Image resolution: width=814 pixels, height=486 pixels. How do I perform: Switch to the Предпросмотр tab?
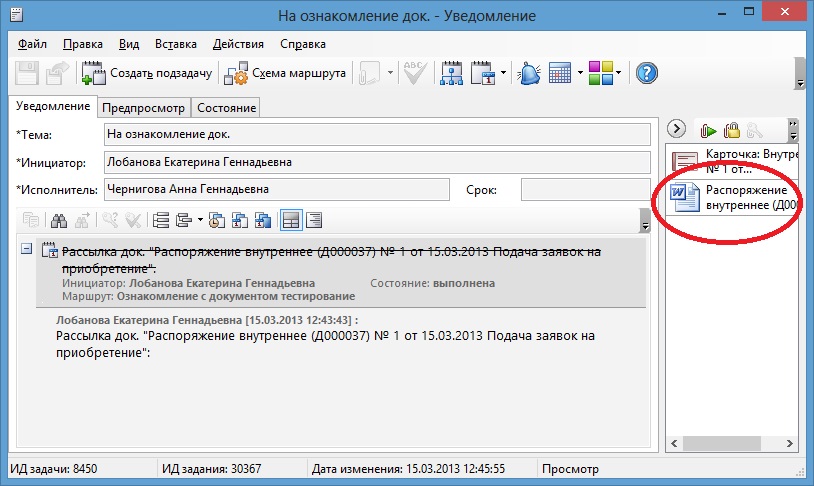click(143, 108)
